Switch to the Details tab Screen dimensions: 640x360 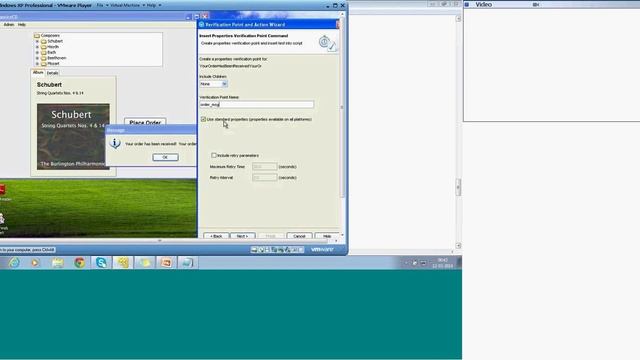52,73
